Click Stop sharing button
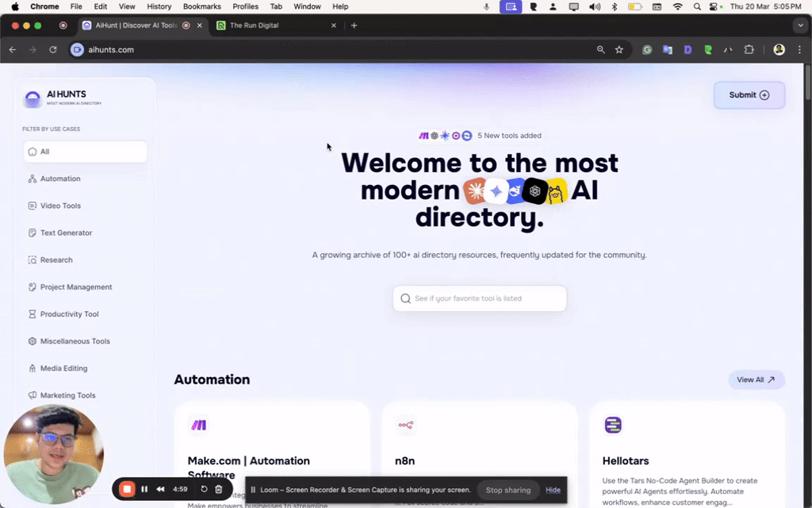Screen dimensions: 812x508 click(x=508, y=490)
